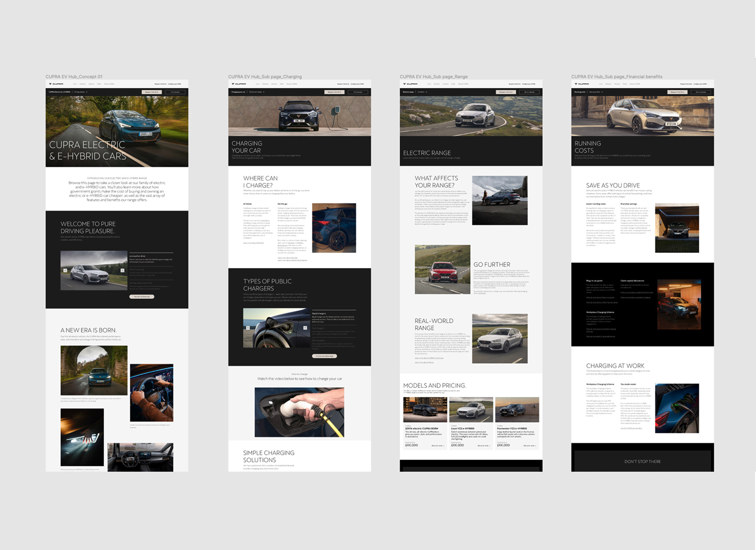
Task: Click the 'MODELS AND PRICING.' heading
Action: tap(434, 385)
